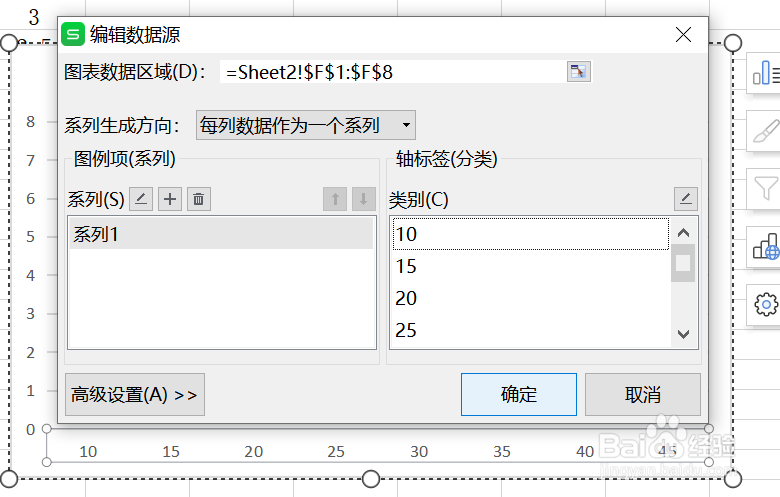Close the 编辑数据源 dialog
The image size is (780, 497).
click(x=684, y=35)
